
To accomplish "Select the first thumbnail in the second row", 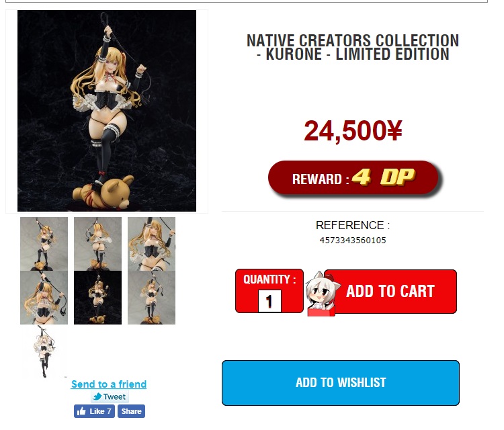I will [x=44, y=298].
